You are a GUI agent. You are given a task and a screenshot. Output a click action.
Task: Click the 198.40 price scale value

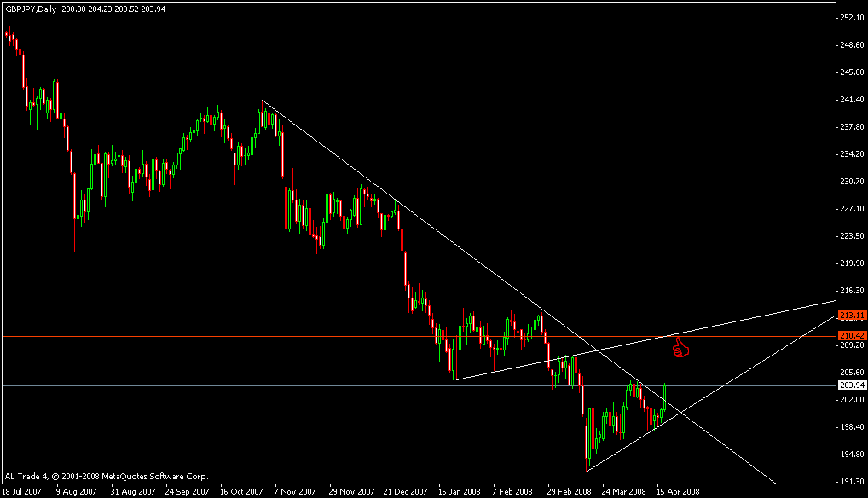(852, 427)
